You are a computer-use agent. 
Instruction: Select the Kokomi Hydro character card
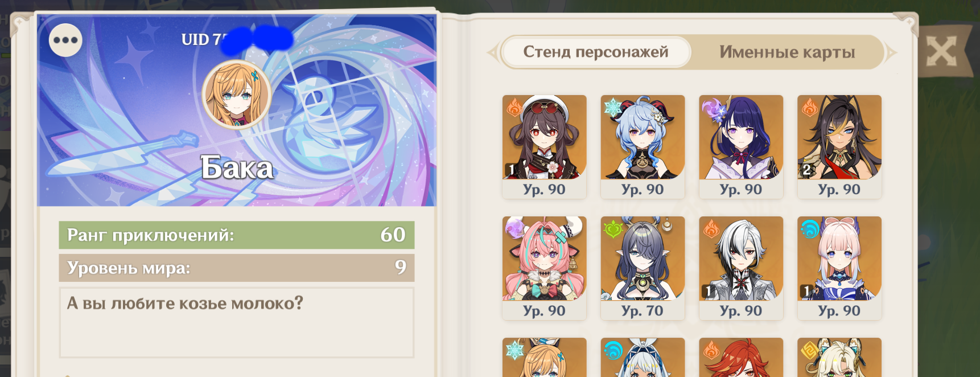point(839,268)
